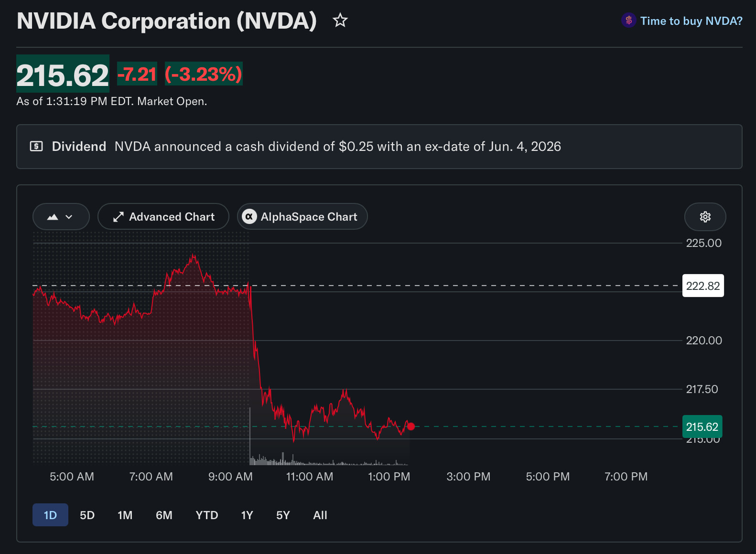Image resolution: width=756 pixels, height=554 pixels.
Task: Open the chart type dropdown
Action: (x=61, y=217)
